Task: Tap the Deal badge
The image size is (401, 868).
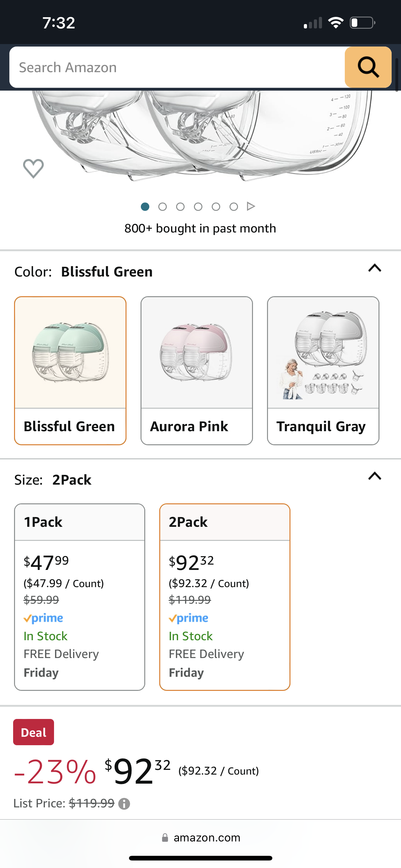Action: pos(33,732)
